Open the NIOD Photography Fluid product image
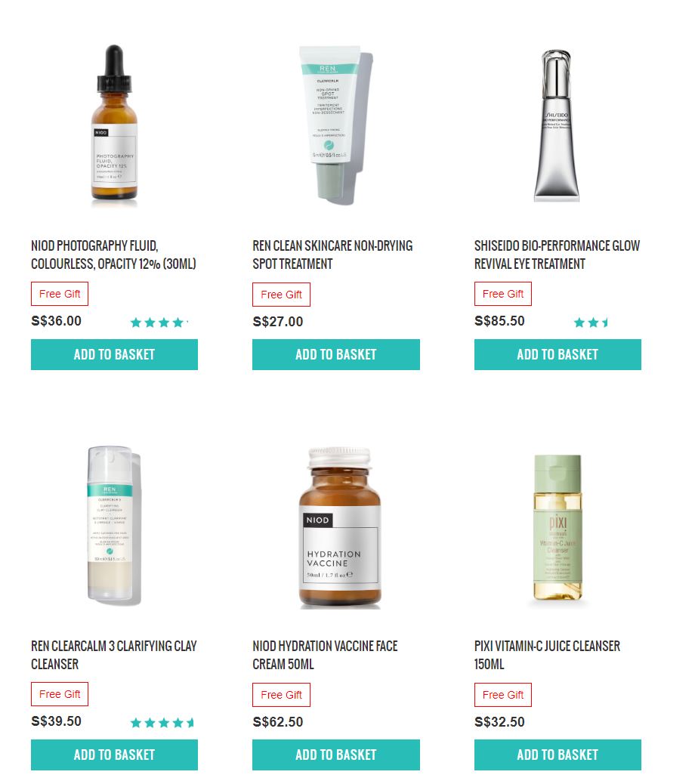 115,124
